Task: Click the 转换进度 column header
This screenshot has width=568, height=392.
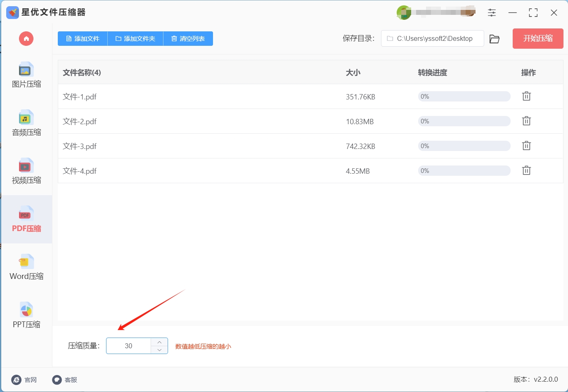Action: click(x=432, y=73)
